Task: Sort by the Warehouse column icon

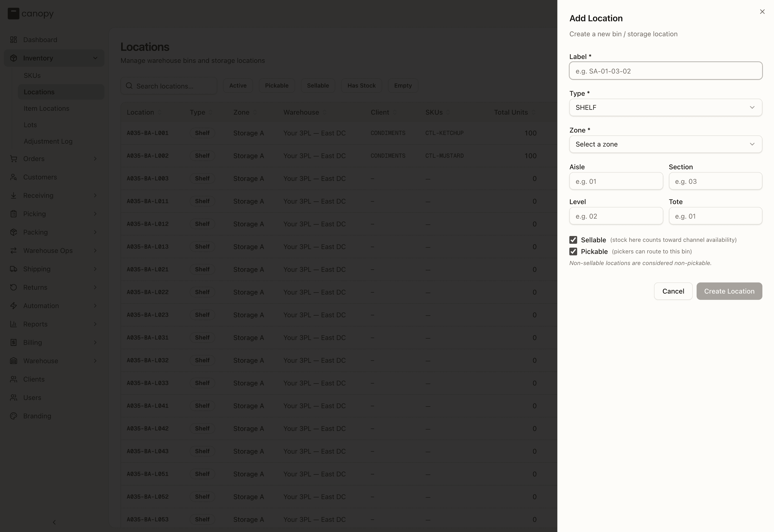Action: pyautogui.click(x=324, y=113)
